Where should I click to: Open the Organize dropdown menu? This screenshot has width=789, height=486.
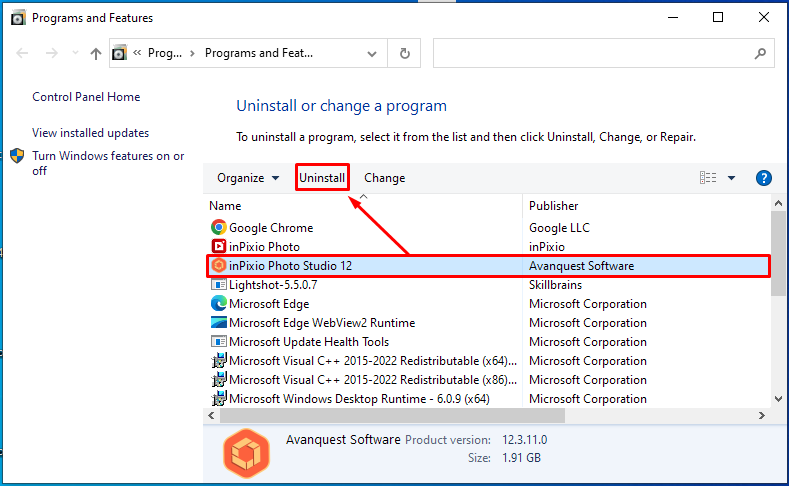coord(248,178)
